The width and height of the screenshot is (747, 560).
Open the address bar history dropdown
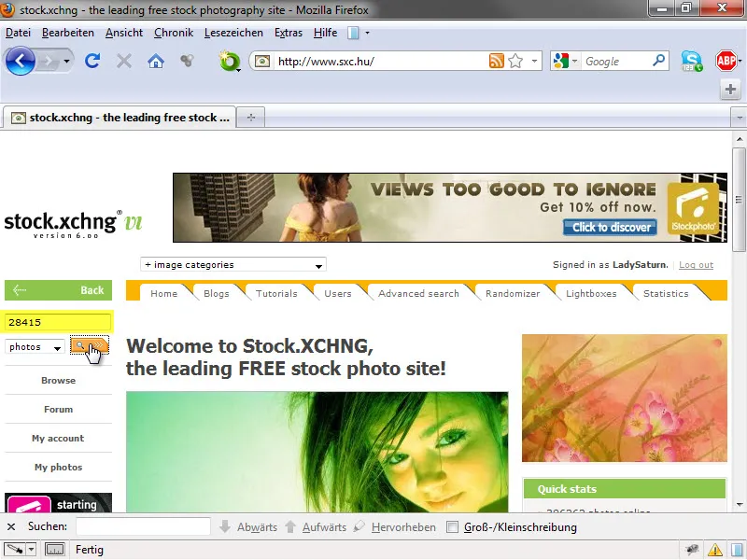pos(534,61)
